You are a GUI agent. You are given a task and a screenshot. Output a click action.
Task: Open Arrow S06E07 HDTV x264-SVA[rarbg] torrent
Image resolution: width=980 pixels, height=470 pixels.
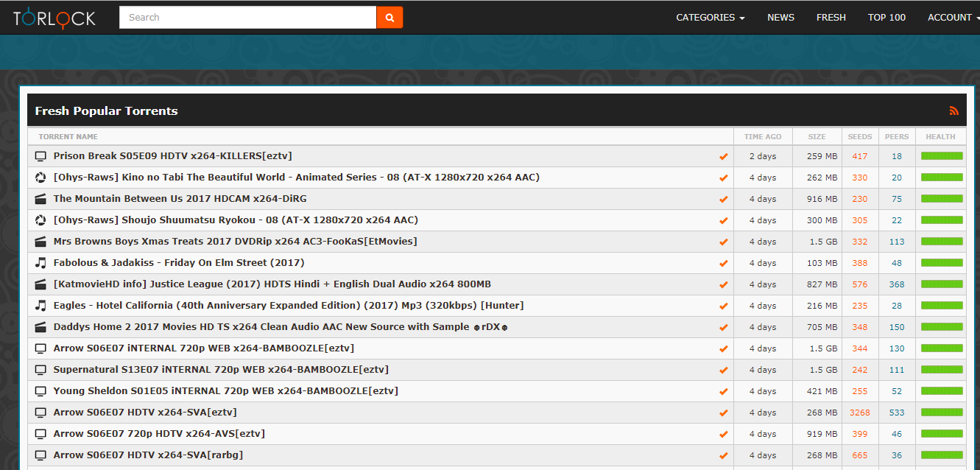148,455
